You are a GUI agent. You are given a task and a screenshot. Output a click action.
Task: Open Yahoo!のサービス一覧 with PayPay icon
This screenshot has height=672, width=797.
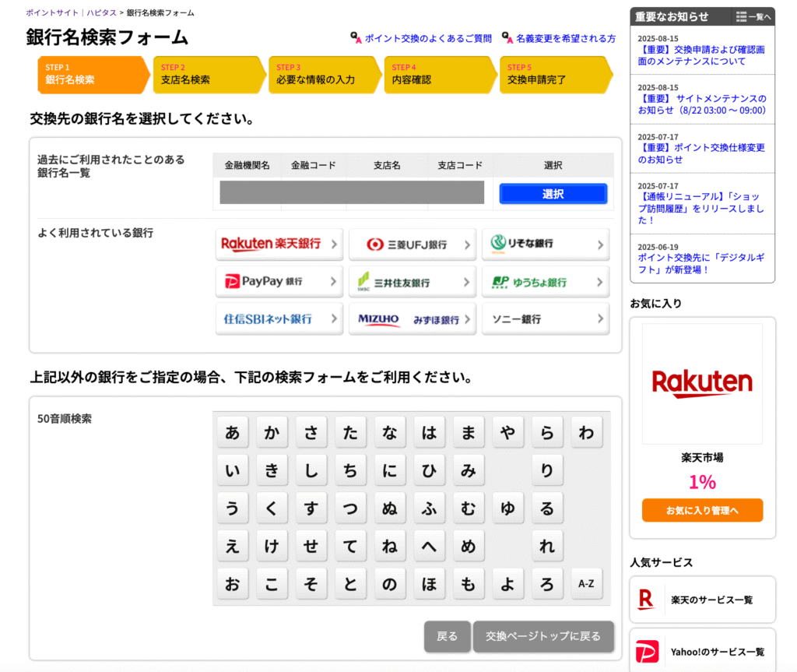tap(702, 652)
